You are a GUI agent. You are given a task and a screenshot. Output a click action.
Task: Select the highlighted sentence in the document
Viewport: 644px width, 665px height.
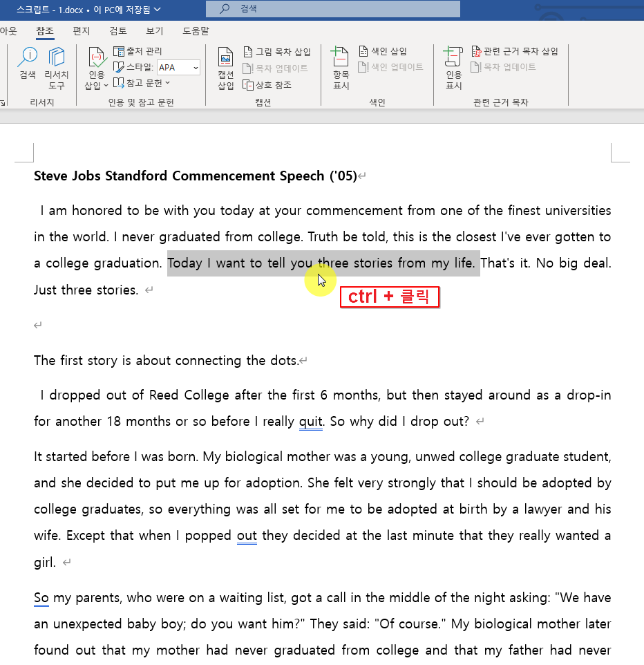click(323, 263)
